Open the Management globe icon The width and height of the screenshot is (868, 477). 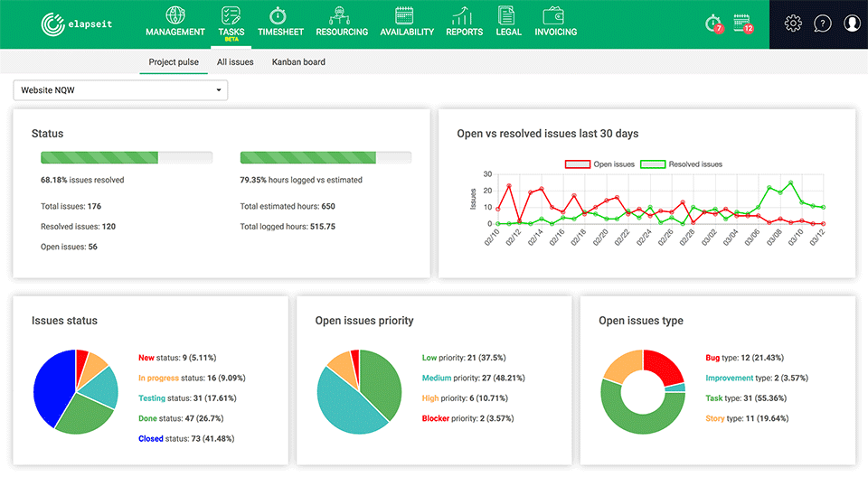click(175, 15)
